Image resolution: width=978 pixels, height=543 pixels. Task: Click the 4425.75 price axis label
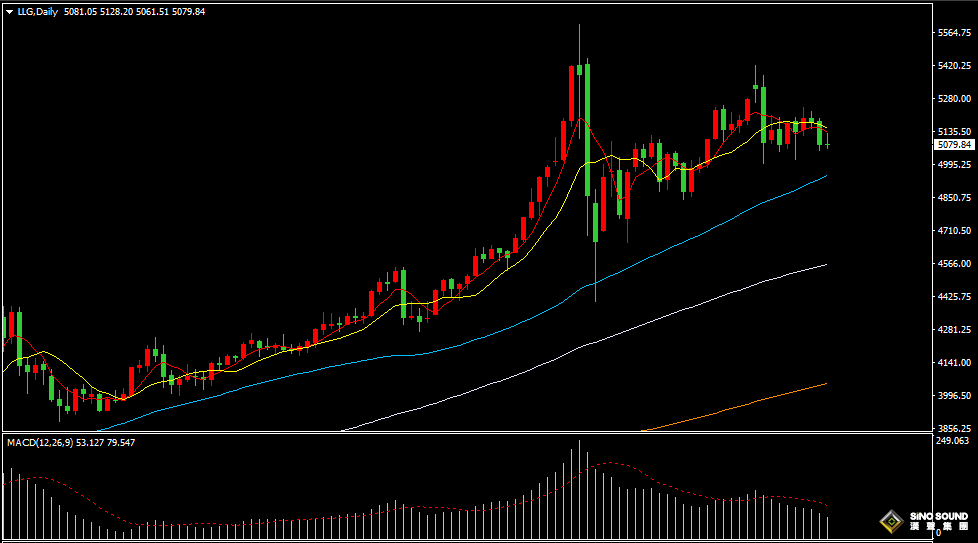click(954, 297)
